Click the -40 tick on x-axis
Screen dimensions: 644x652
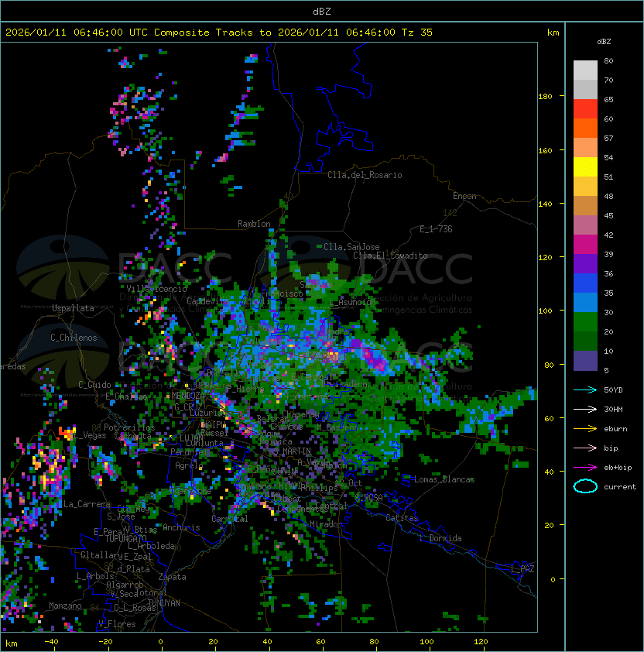51,642
